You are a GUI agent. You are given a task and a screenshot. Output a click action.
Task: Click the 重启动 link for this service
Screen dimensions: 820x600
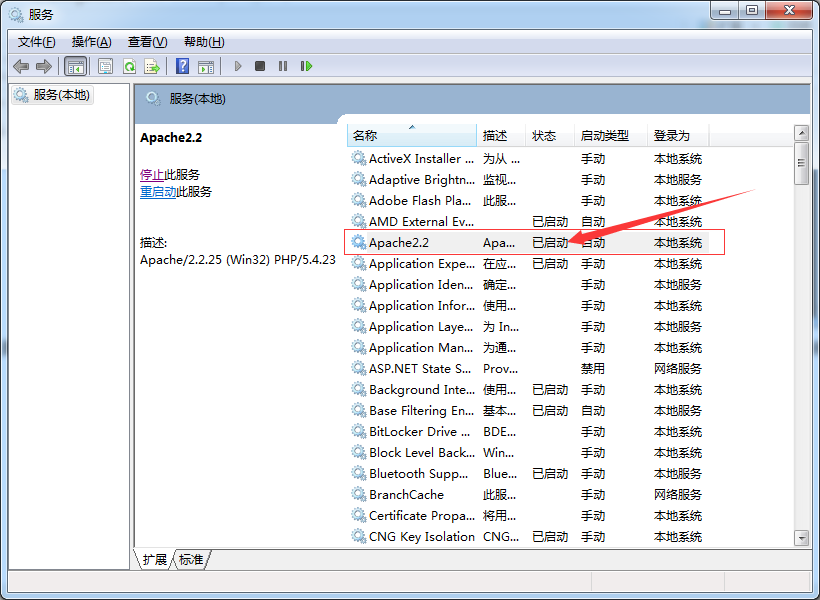[x=158, y=192]
